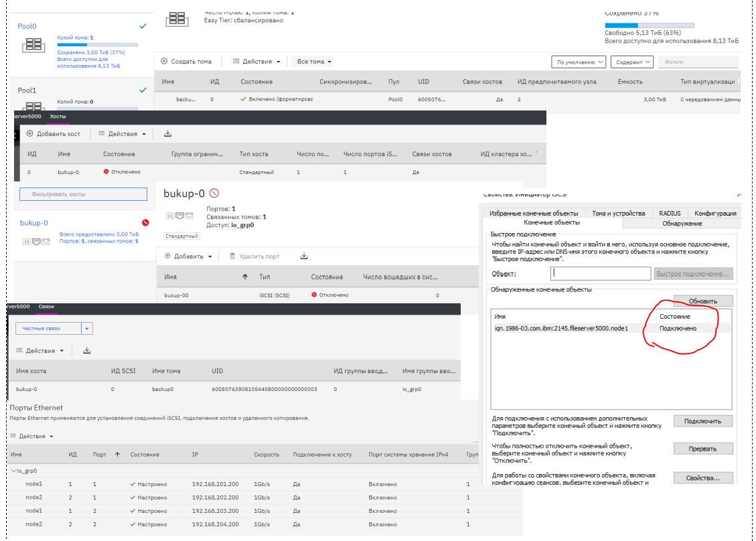Click the volumes Фильтр input field
Image resolution: width=756 pixels, height=541 pixels.
tap(698, 62)
